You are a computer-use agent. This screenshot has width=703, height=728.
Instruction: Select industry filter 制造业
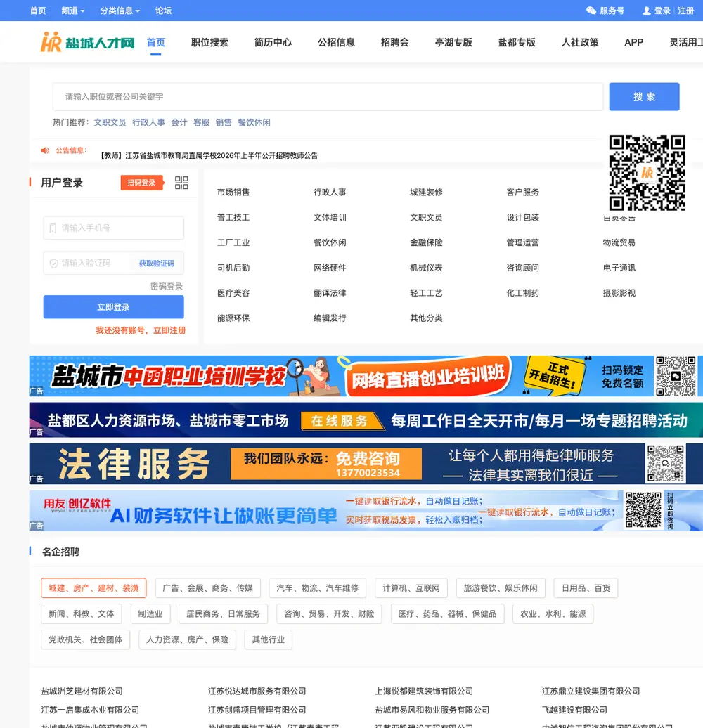point(150,613)
